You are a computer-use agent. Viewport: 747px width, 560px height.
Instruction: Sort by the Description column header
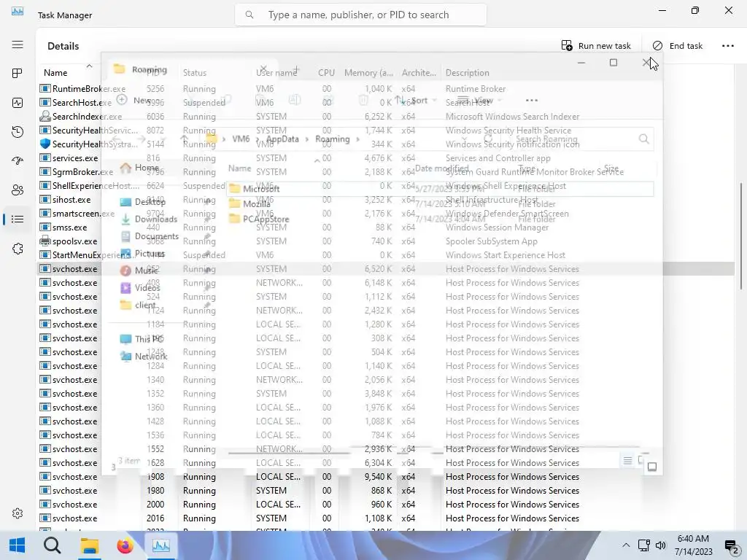(x=468, y=73)
